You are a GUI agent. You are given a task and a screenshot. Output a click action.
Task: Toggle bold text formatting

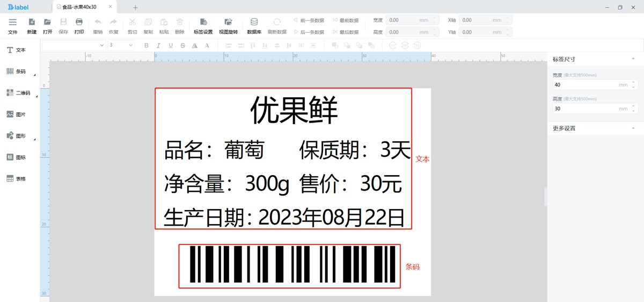coord(146,46)
